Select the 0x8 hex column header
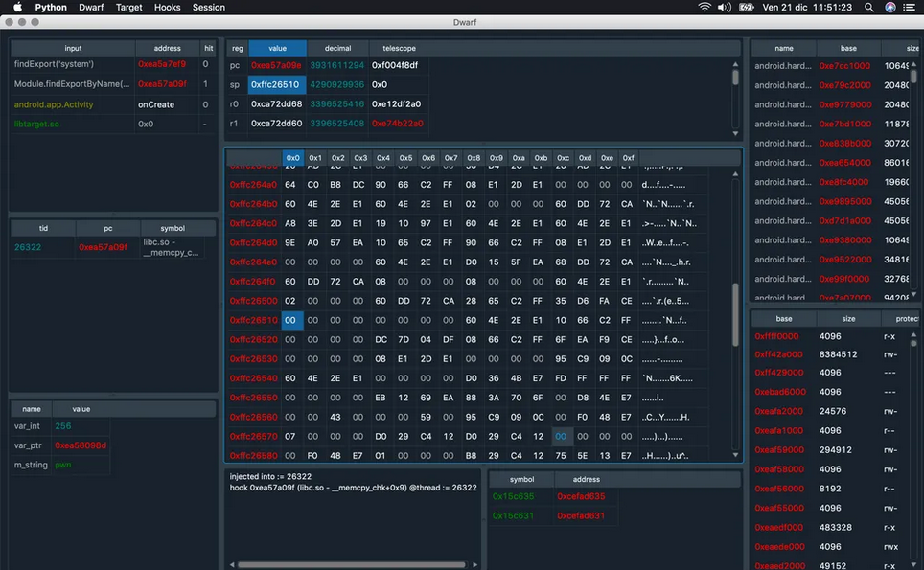The image size is (924, 570). [x=474, y=158]
